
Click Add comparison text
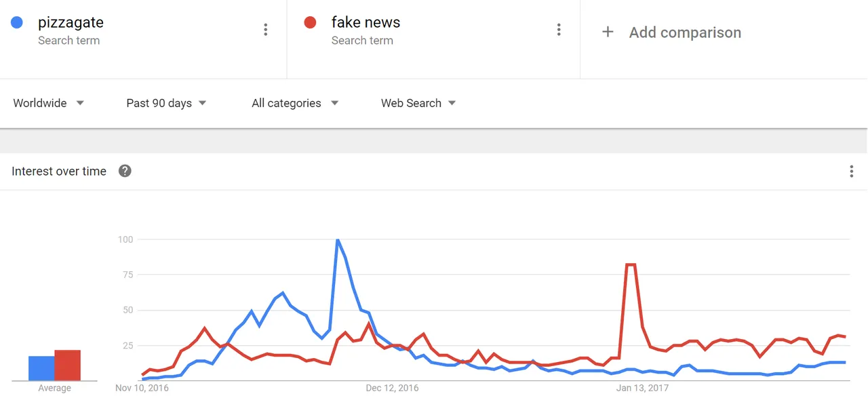click(685, 33)
